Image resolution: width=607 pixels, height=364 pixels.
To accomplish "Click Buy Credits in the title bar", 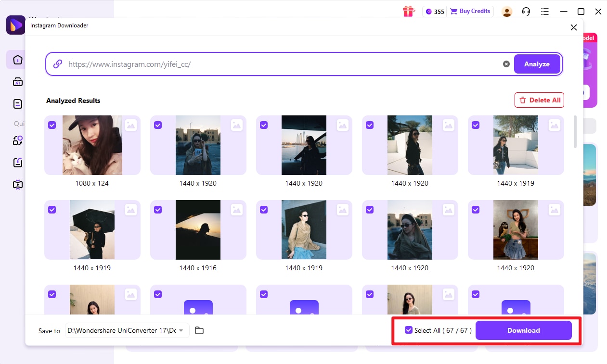I will pos(470,11).
